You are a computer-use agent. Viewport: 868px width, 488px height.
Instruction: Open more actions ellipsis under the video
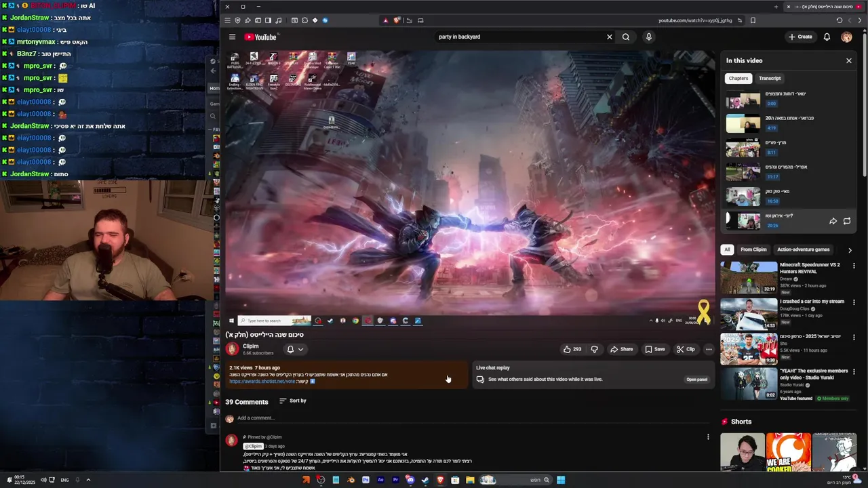click(x=709, y=349)
